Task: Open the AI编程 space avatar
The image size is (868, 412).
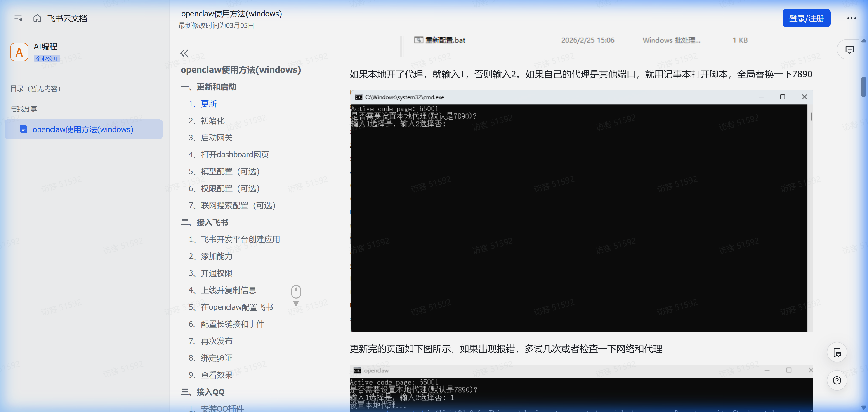Action: point(19,52)
